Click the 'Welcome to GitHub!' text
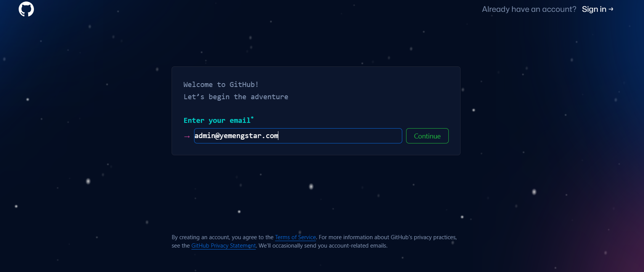The width and height of the screenshot is (644, 272). (221, 85)
